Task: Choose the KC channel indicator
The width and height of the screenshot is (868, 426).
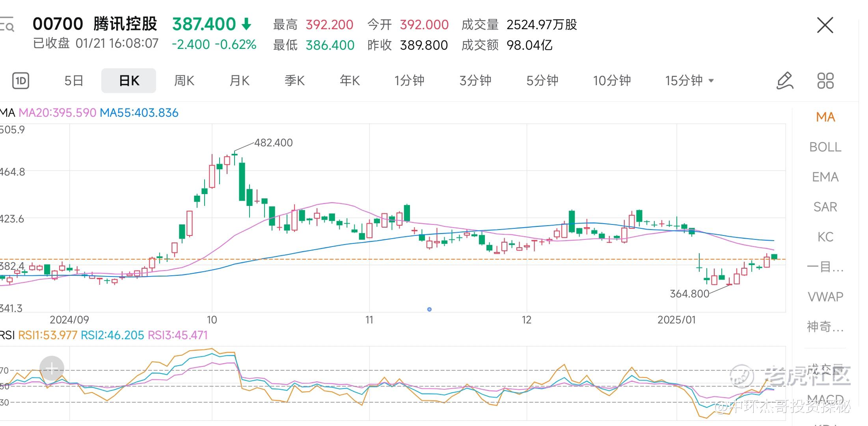Action: 825,237
